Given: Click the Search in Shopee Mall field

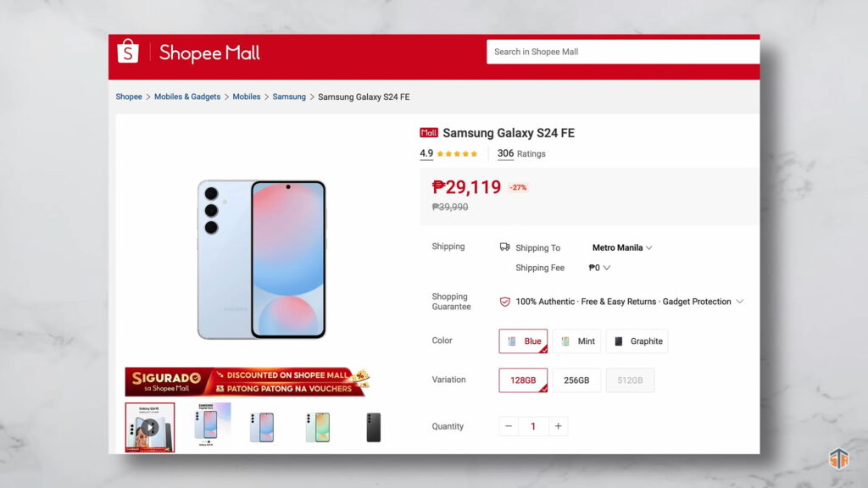Looking at the screenshot, I should coord(623,52).
